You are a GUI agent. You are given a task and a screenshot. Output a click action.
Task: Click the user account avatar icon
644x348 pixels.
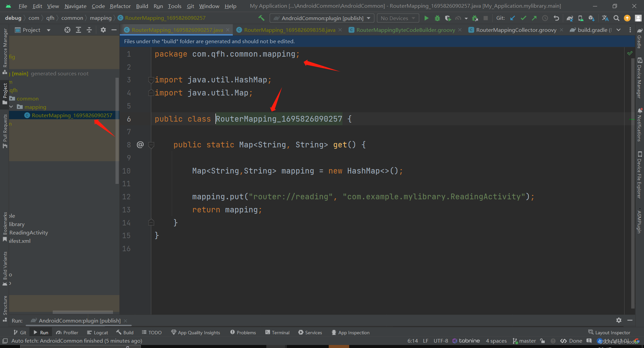point(638,18)
